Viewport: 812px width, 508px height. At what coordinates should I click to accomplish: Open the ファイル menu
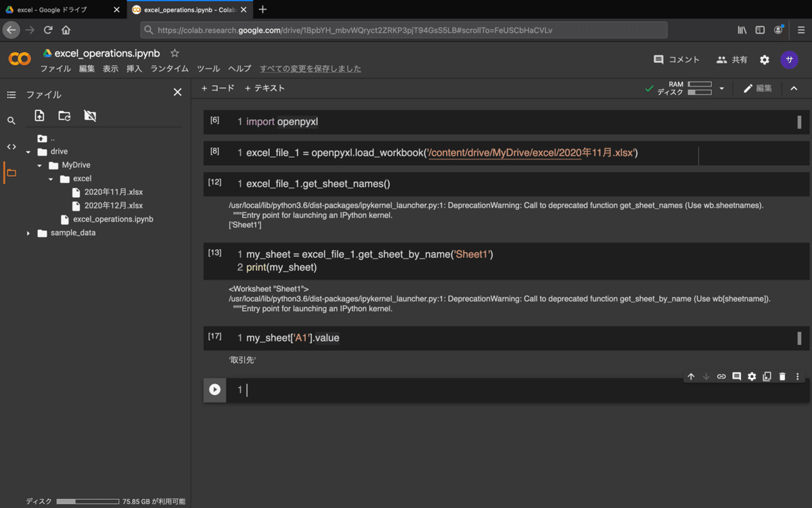pos(55,68)
